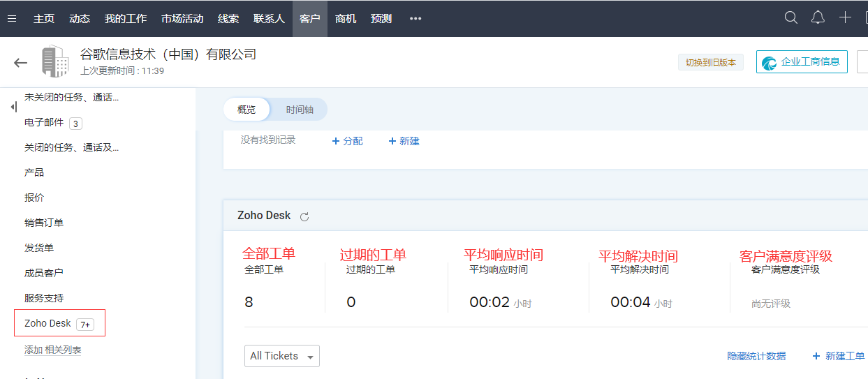Click the company name 谷歌信息技术（中国）有限公司
This screenshot has height=379, width=868.
[168, 54]
